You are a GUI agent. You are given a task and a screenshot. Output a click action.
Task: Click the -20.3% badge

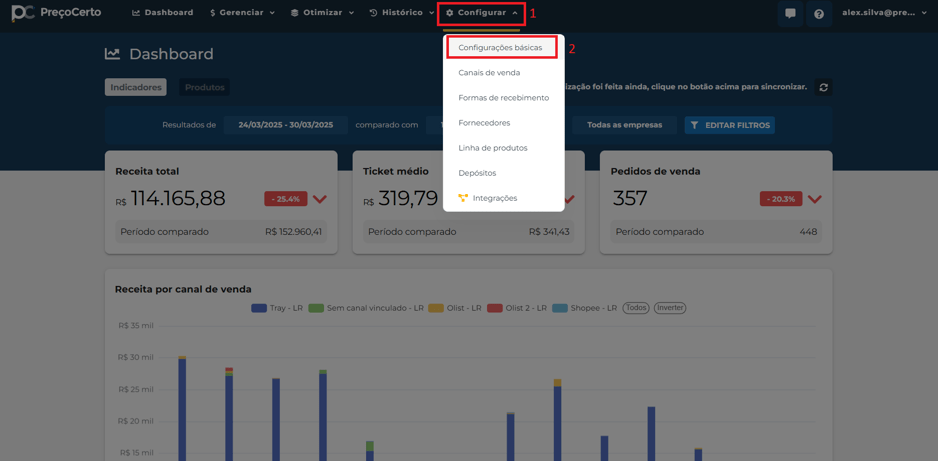[x=781, y=199]
